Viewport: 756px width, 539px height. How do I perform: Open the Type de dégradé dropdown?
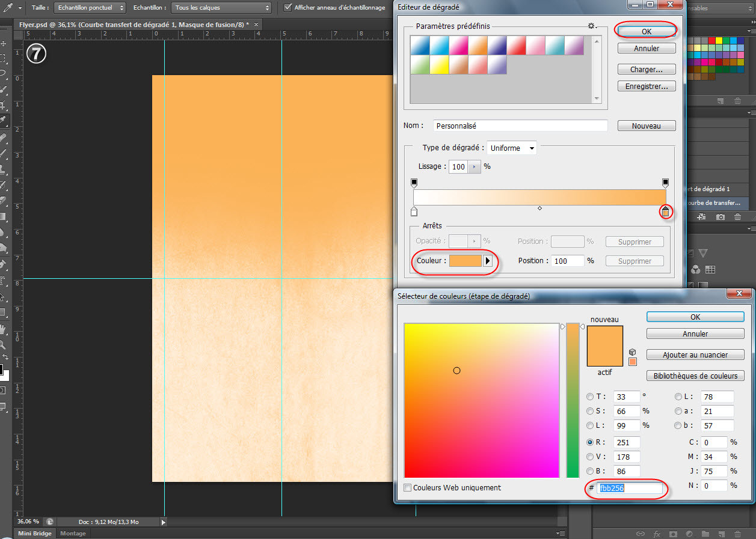point(512,148)
